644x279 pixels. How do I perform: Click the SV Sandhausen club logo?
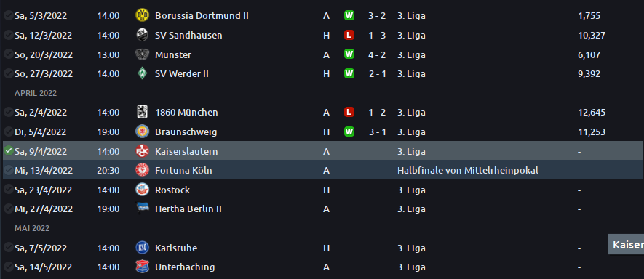142,36
